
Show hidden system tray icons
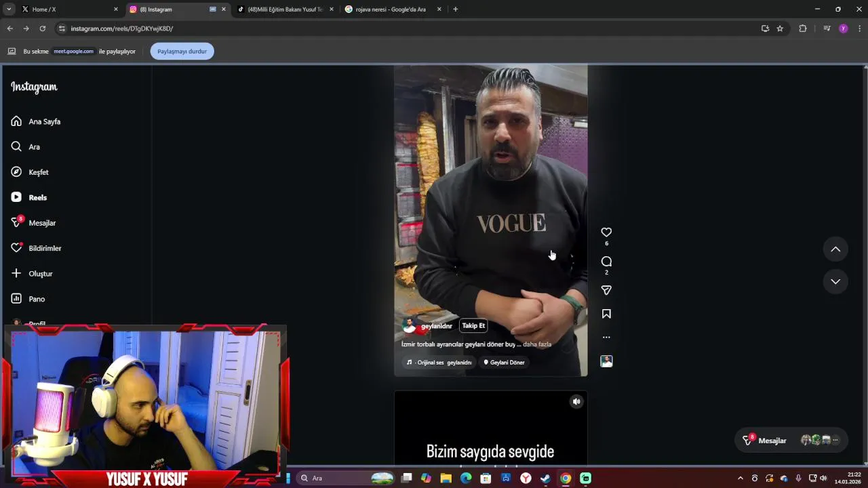click(x=741, y=478)
